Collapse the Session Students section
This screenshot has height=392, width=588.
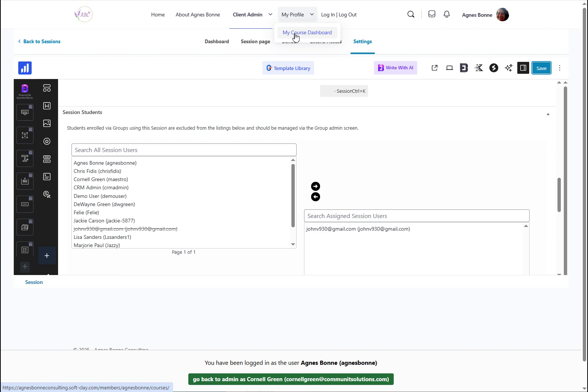coord(548,114)
